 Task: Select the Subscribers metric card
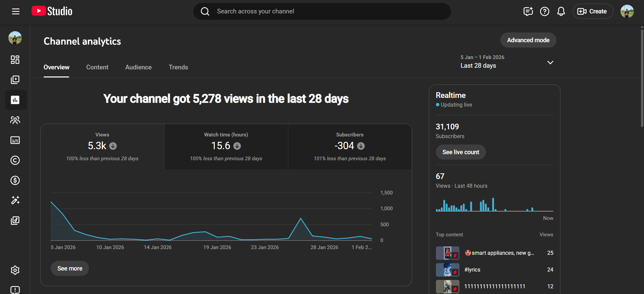(x=350, y=147)
